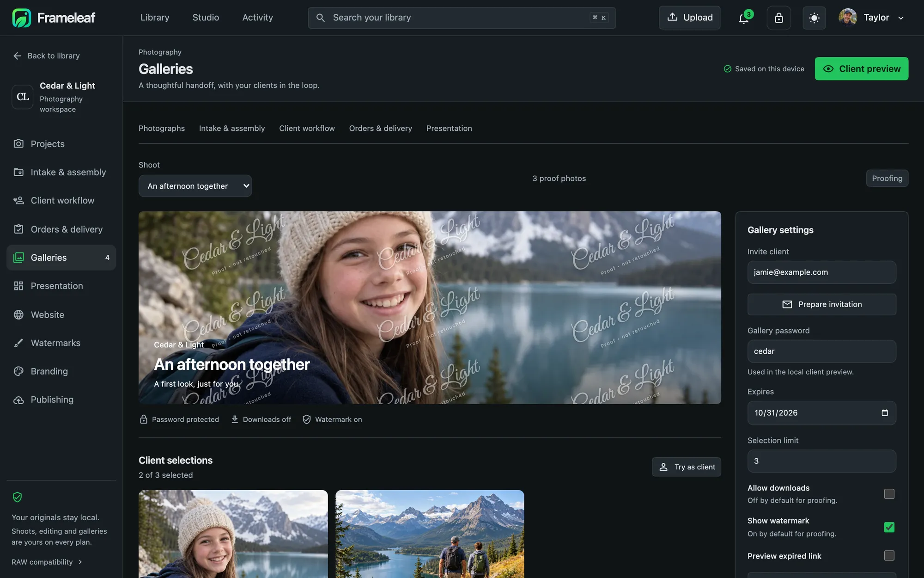Expand the Taylor account menu
Image resolution: width=924 pixels, height=578 pixels.
tap(871, 18)
